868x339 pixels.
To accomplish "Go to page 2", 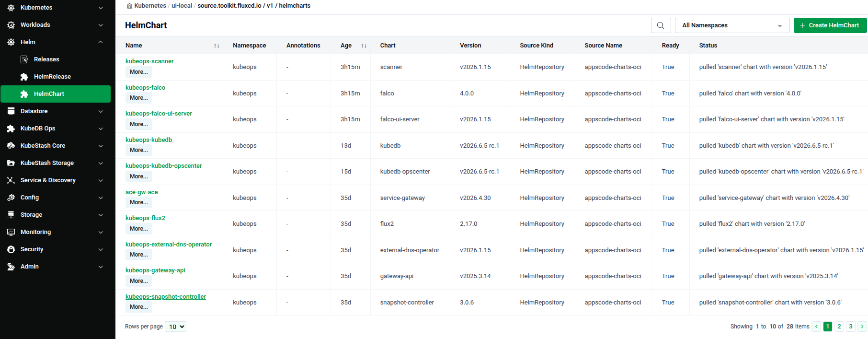I will 839,327.
